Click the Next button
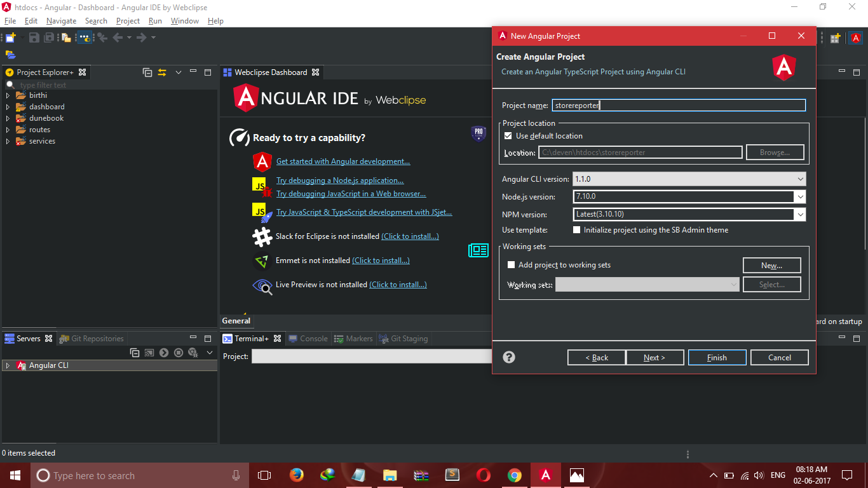The height and width of the screenshot is (488, 868). pyautogui.click(x=654, y=358)
